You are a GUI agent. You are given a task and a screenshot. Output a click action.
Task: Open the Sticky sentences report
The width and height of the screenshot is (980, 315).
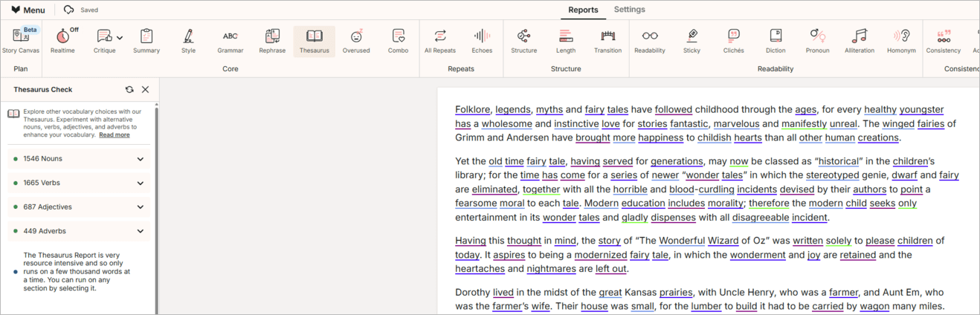(x=692, y=41)
